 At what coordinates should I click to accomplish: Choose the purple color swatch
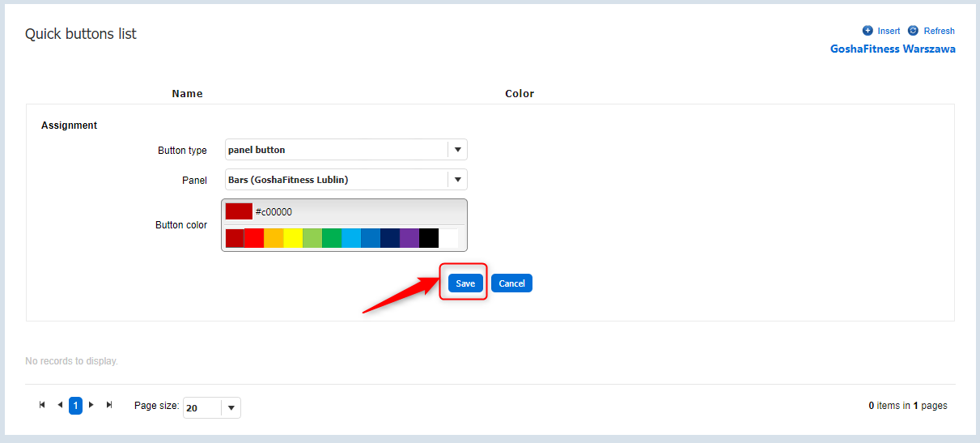[x=409, y=238]
